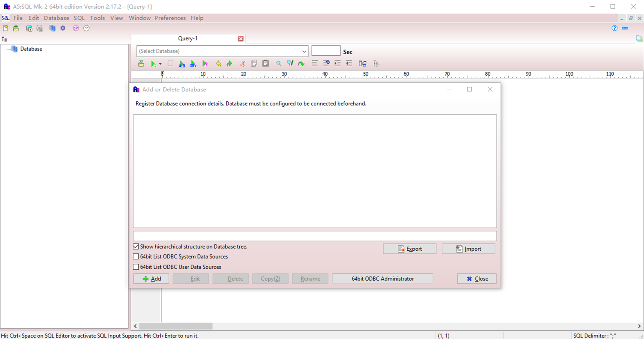Image resolution: width=644 pixels, height=339 pixels.
Task: Click the blue database cylinders toolbar icon
Action: click(52, 28)
